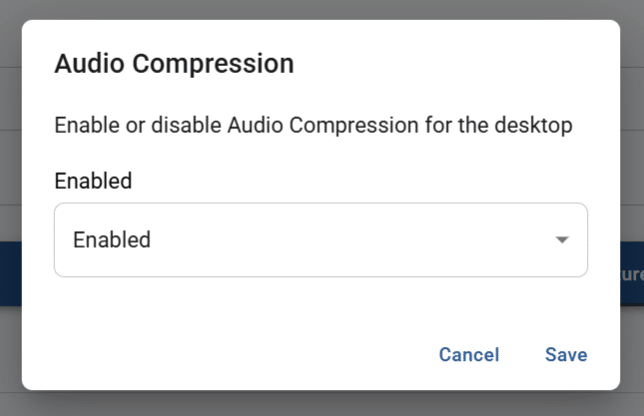Click the blank gap between select field and buttons

(x=320, y=305)
